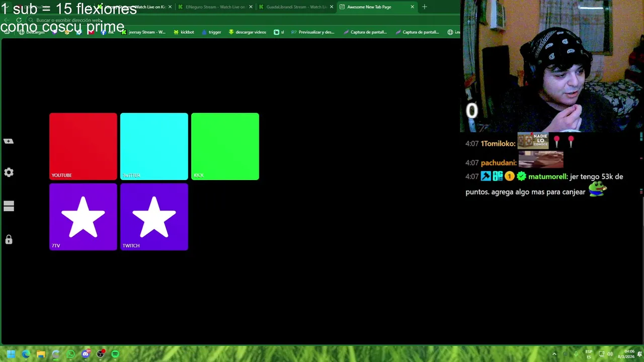Open the volume speaker icon in tray
644x362 pixels.
click(x=610, y=354)
